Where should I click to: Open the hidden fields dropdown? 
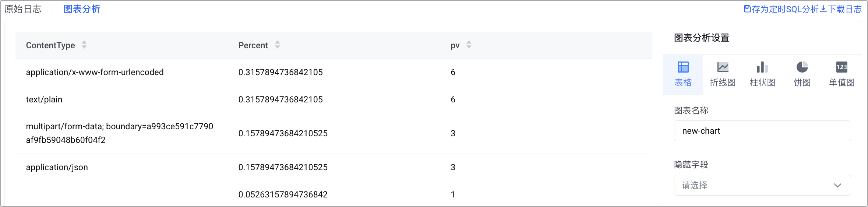coord(762,185)
